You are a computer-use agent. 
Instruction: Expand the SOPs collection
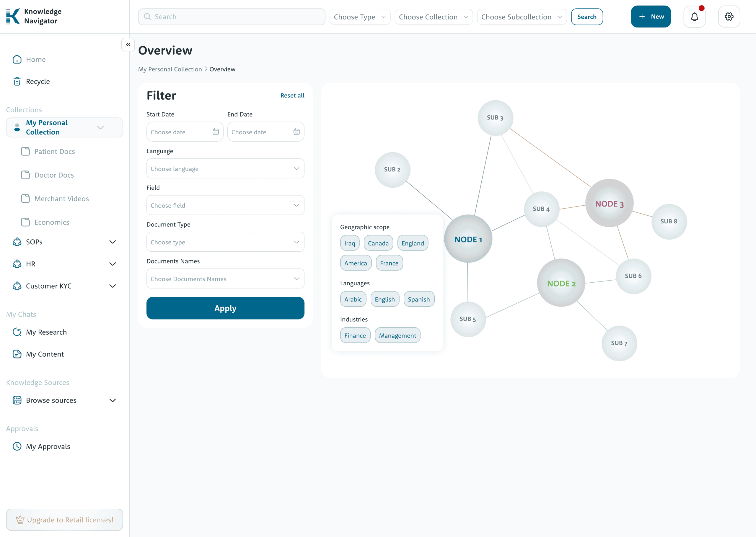(x=113, y=242)
